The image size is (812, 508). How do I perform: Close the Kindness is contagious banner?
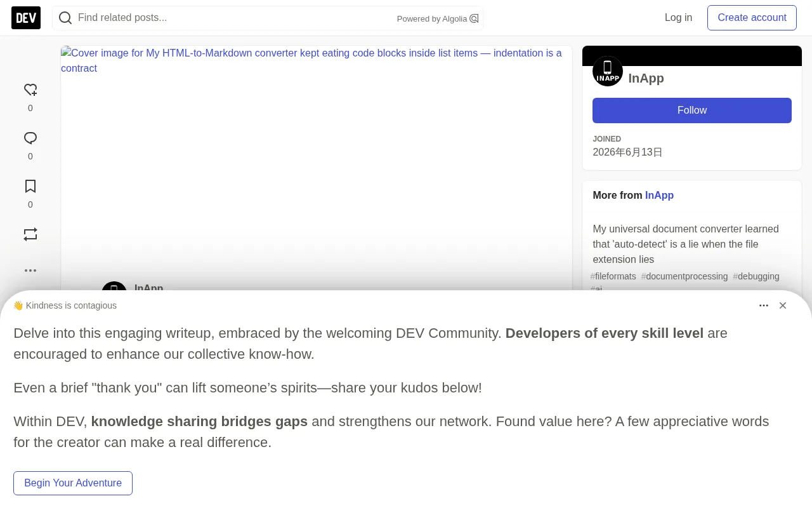pyautogui.click(x=783, y=305)
